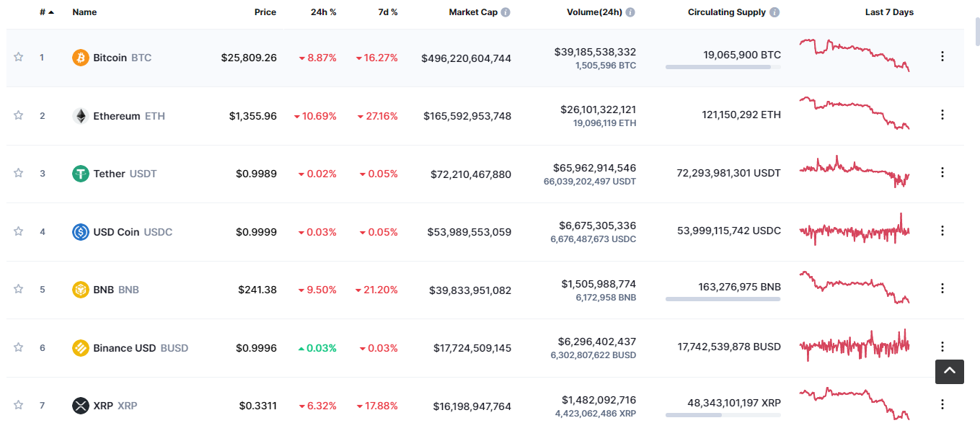Open three-dot menu for Binance USD row
This screenshot has height=423, width=980.
tap(942, 347)
